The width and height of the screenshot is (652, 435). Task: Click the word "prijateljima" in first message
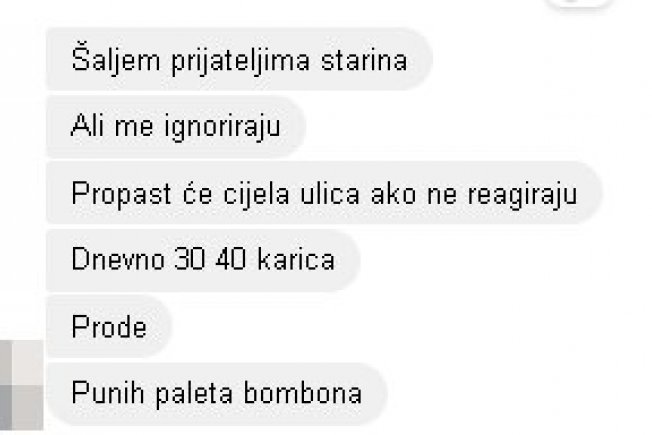coord(240,61)
